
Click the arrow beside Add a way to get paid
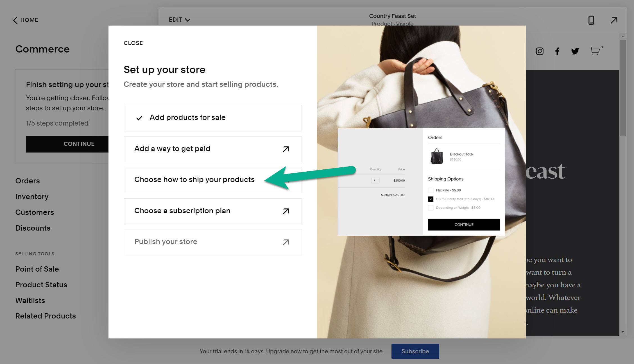tap(285, 149)
